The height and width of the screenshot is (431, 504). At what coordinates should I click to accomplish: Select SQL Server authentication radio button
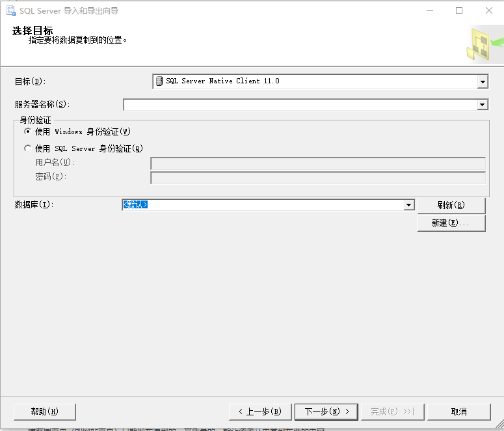click(x=28, y=148)
